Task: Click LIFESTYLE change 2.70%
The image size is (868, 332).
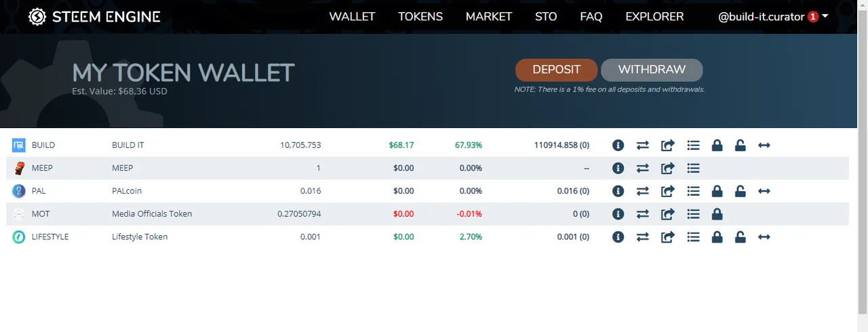Action: coord(471,237)
